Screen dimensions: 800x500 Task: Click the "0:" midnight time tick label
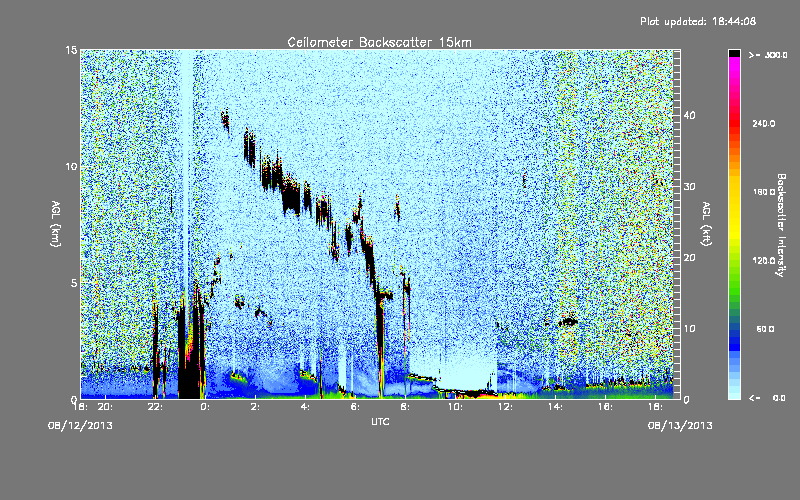[x=206, y=407]
